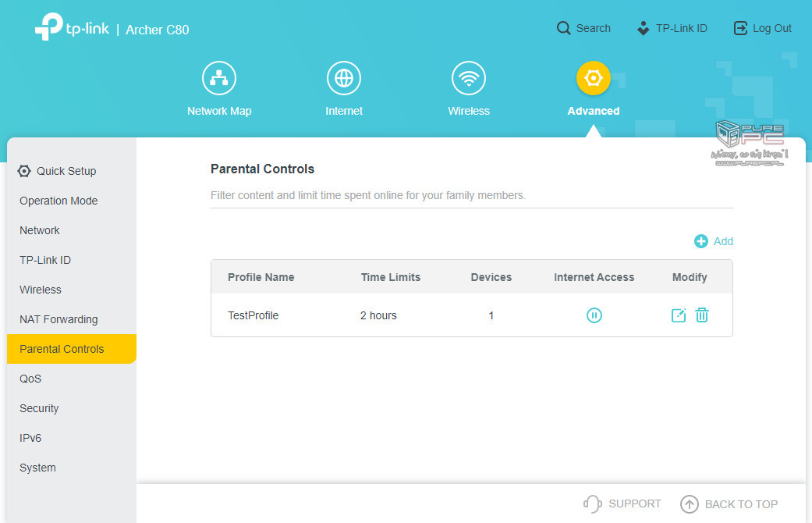Click the Wireless signal icon
The height and width of the screenshot is (523, 812).
coord(469,79)
